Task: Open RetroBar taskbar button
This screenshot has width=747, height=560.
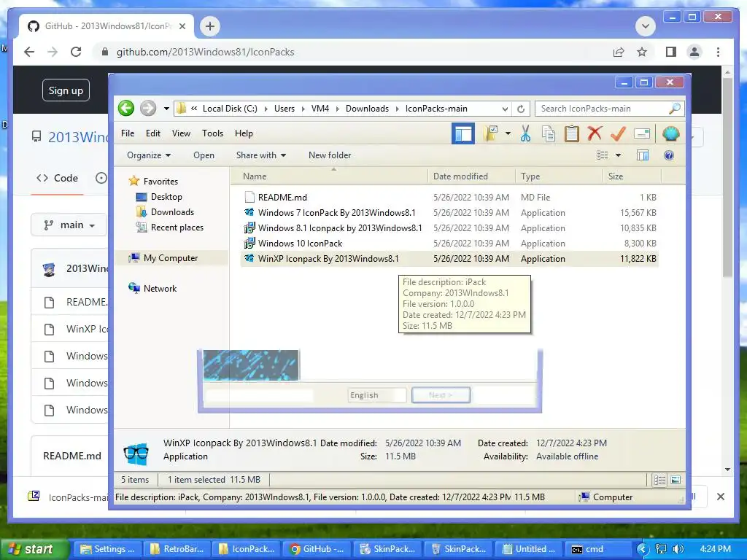Action: coord(177,549)
